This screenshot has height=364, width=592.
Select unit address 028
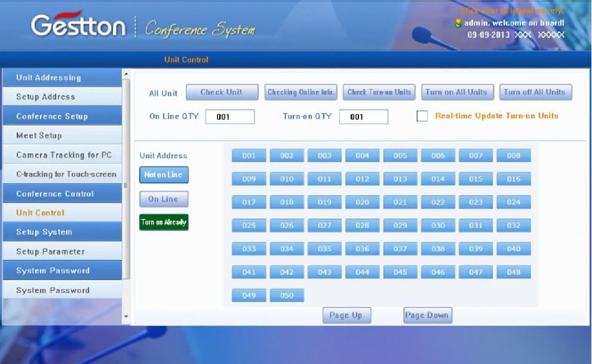363,226
